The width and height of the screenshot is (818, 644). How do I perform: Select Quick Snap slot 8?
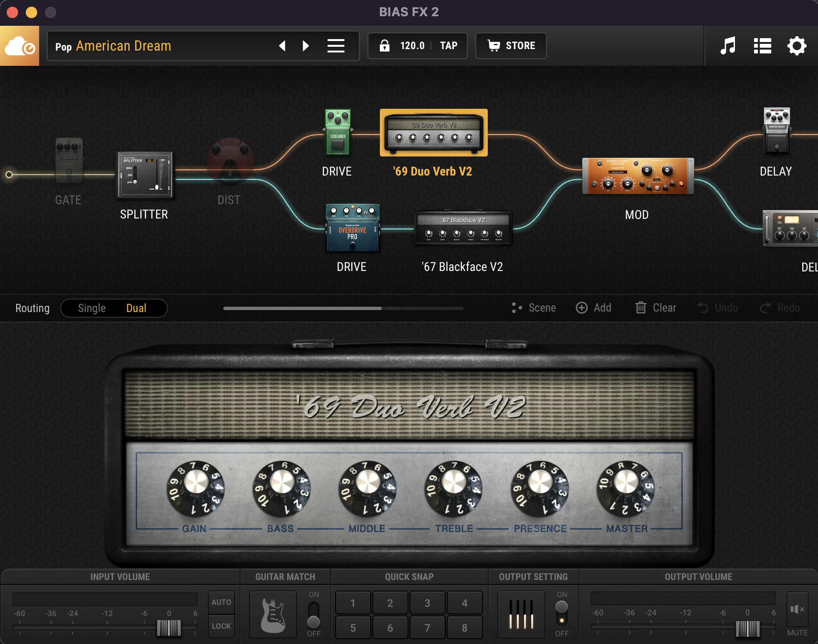click(465, 628)
